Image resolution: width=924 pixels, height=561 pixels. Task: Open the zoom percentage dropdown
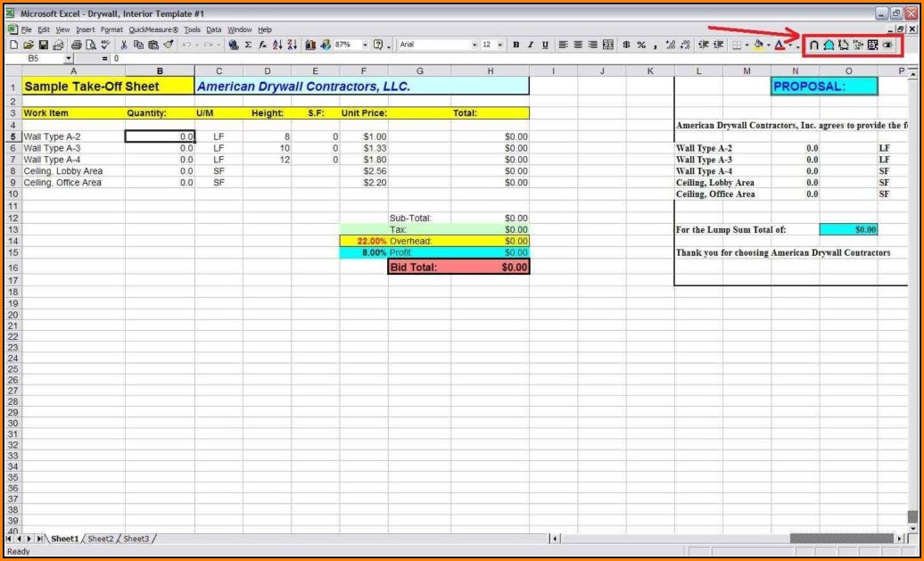pyautogui.click(x=365, y=45)
